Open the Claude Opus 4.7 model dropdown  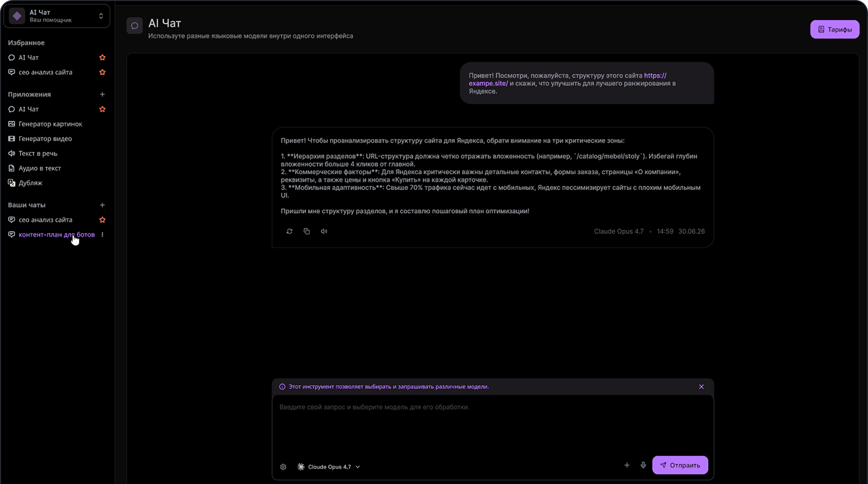click(x=329, y=467)
